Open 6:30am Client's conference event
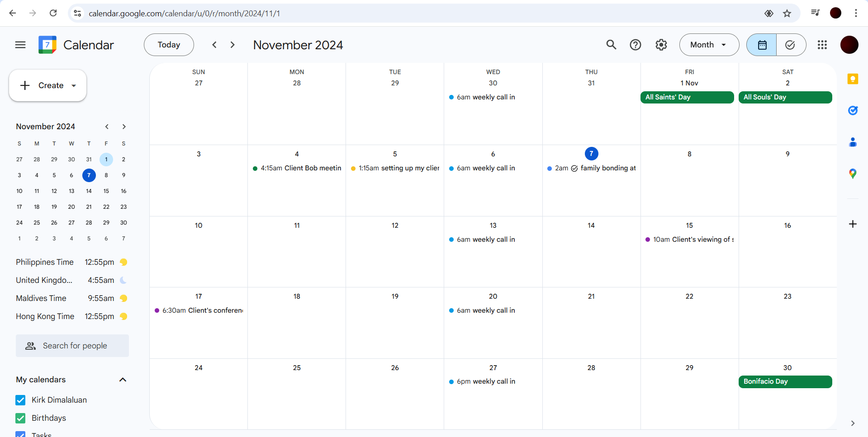Image resolution: width=868 pixels, height=437 pixels. tap(199, 310)
